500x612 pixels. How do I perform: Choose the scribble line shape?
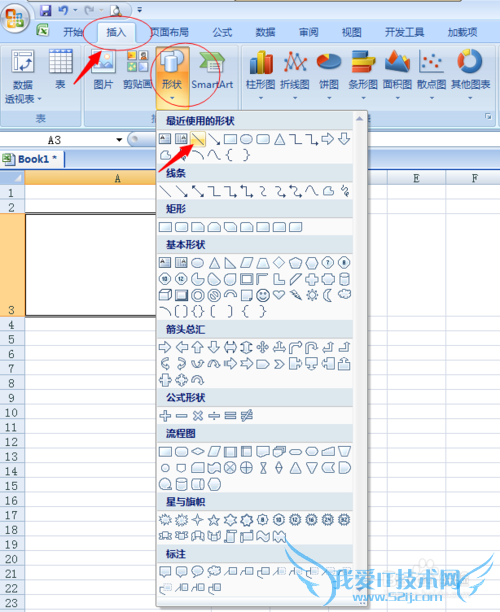tap(344, 191)
